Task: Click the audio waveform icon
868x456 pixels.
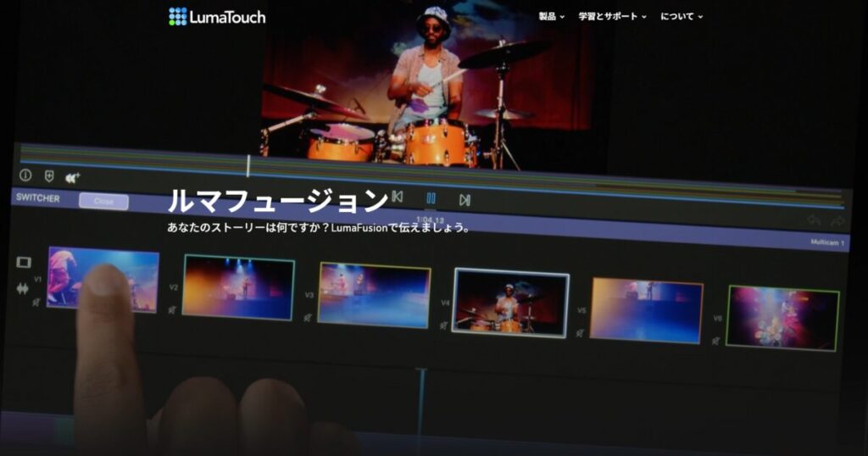Action: tap(22, 288)
